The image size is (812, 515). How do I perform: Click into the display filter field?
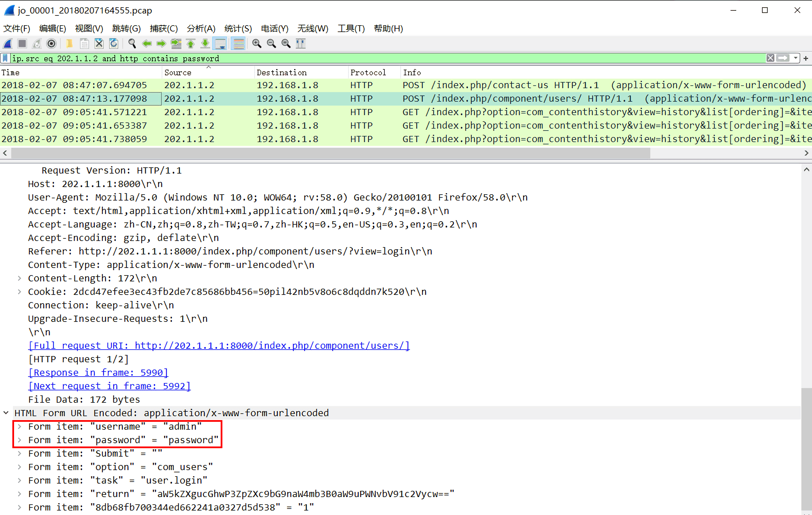(x=388, y=58)
